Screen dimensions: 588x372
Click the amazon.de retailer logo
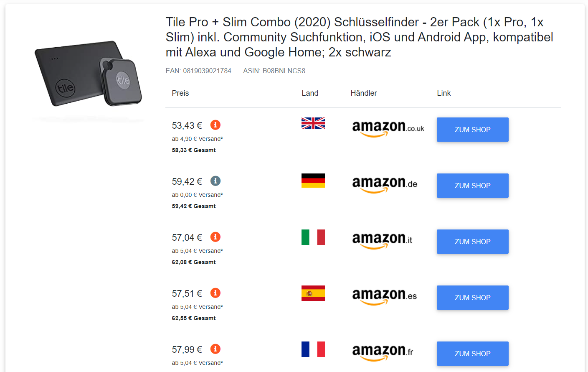tap(385, 184)
